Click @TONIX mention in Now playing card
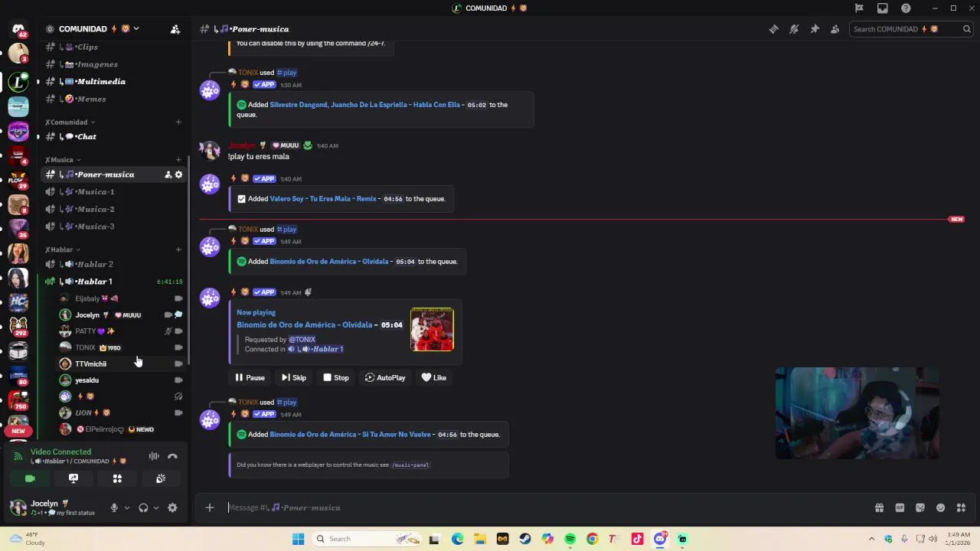This screenshot has width=980, height=551. [302, 339]
